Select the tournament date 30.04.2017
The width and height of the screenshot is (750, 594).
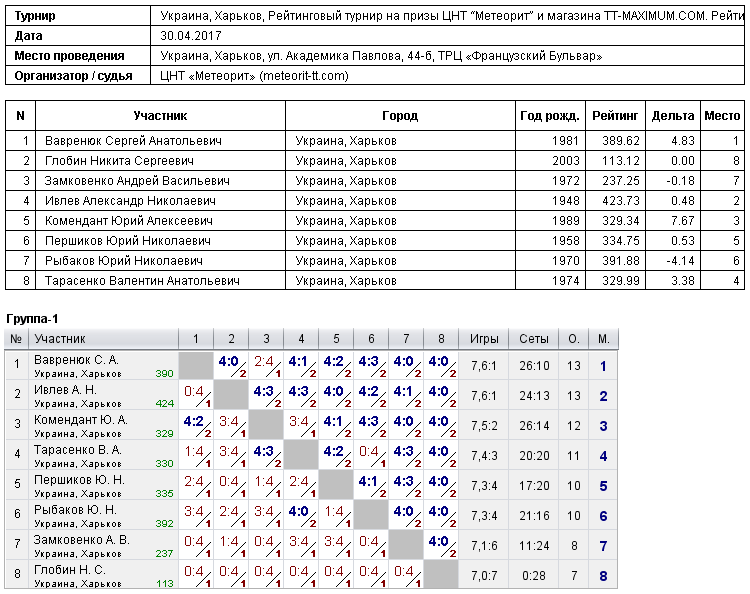click(x=191, y=36)
